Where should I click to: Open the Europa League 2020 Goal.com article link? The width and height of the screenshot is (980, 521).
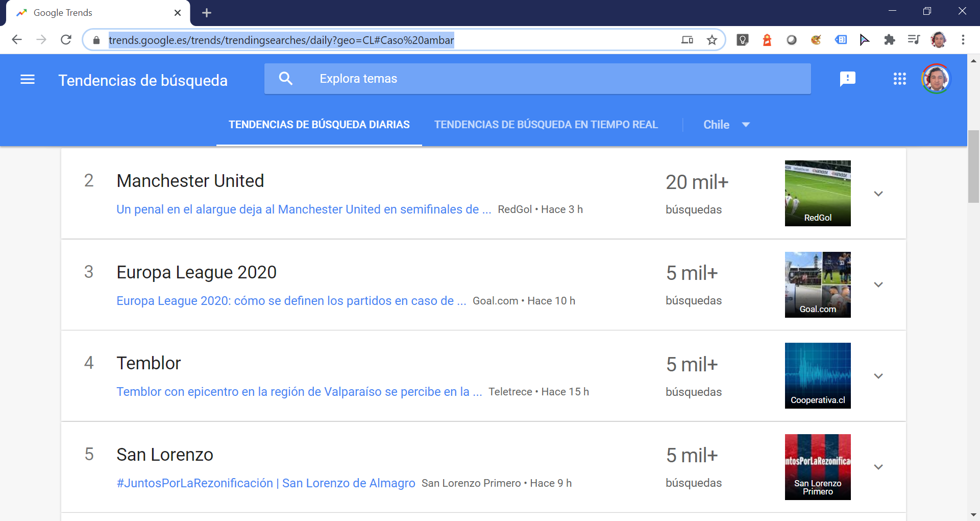[291, 301]
